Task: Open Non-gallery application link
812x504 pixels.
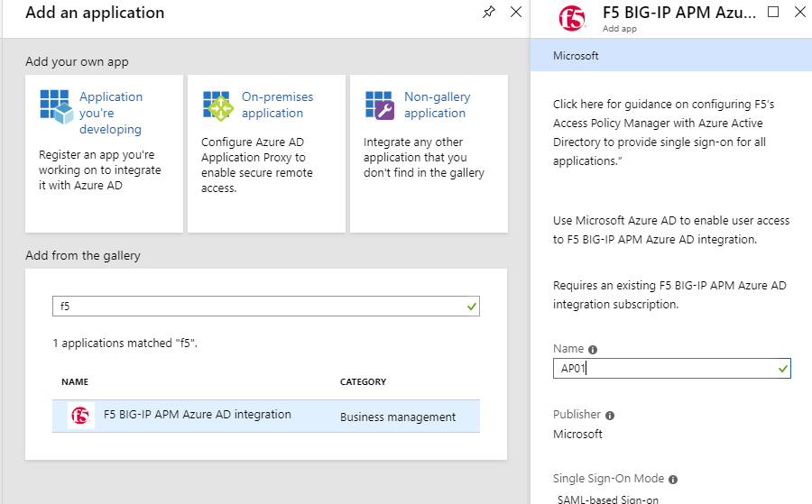Action: pyautogui.click(x=437, y=105)
